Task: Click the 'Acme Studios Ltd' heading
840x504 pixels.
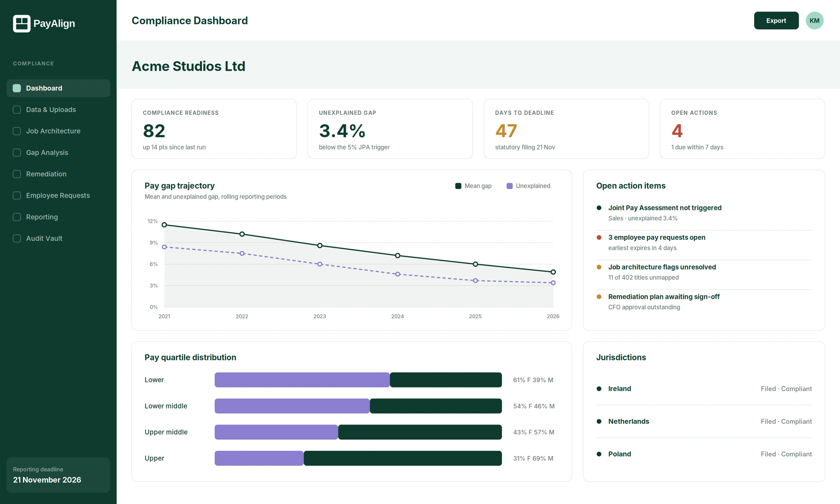Action: (x=188, y=66)
